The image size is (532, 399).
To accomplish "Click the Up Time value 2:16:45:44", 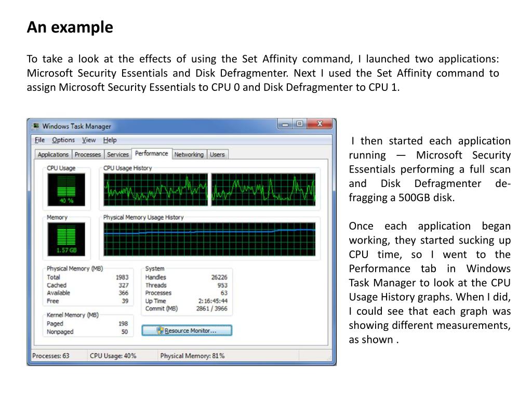I will pyautogui.click(x=212, y=301).
